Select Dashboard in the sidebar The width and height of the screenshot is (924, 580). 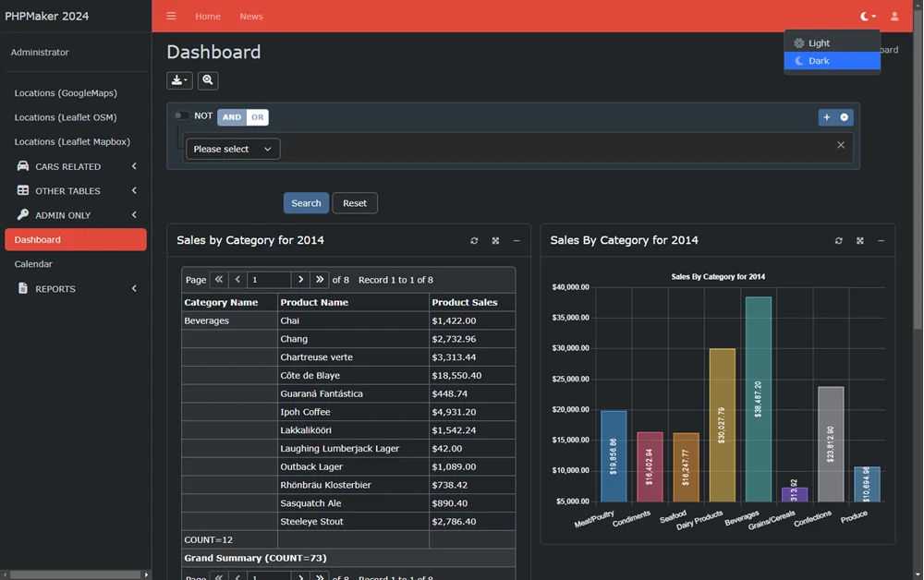pyautogui.click(x=76, y=239)
